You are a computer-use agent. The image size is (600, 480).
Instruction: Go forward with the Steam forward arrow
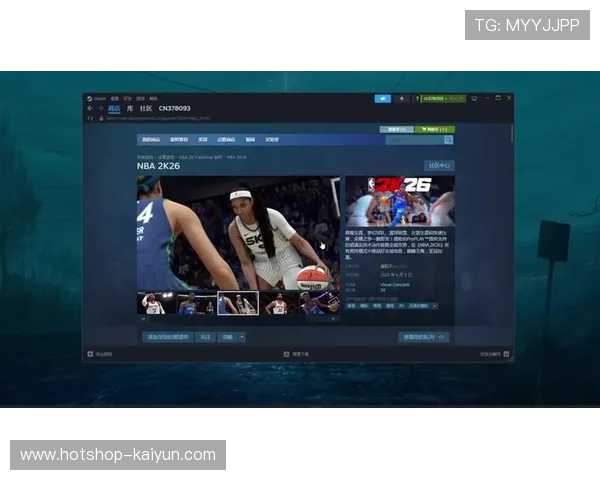click(x=101, y=108)
